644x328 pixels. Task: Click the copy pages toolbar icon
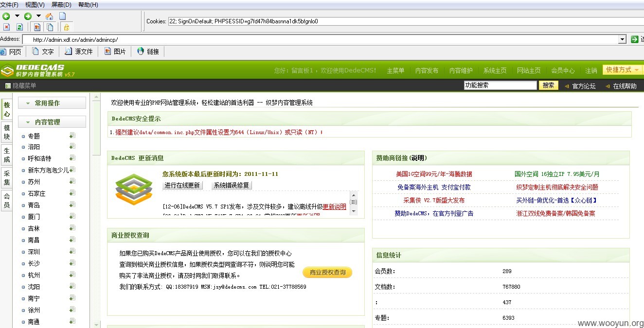click(49, 27)
